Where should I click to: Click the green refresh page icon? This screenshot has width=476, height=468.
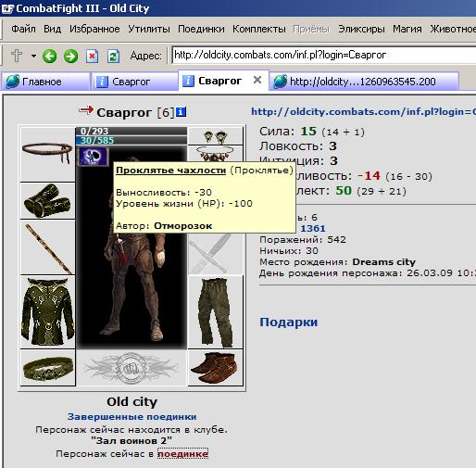(113, 57)
